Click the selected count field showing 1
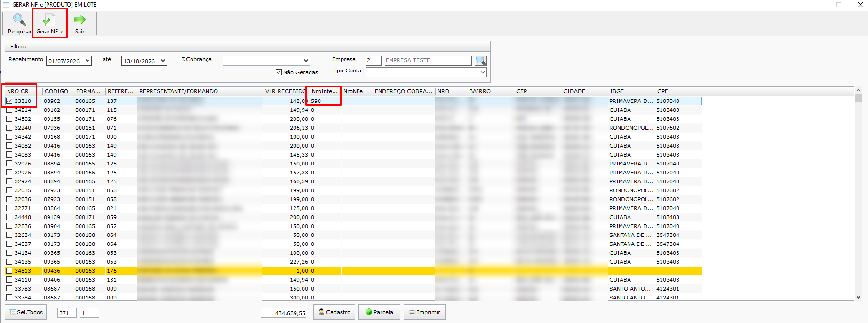This screenshot has height=323, width=868. coord(89,313)
